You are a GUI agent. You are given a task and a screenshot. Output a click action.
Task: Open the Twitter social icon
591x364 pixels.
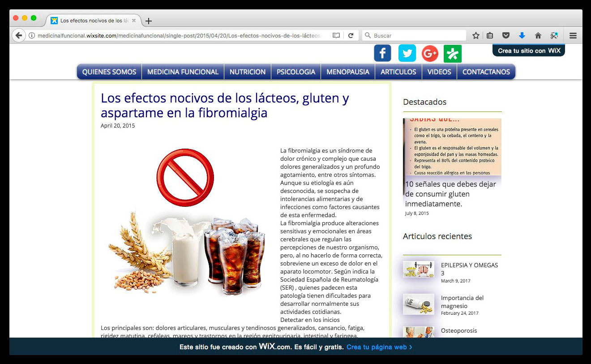coord(407,53)
